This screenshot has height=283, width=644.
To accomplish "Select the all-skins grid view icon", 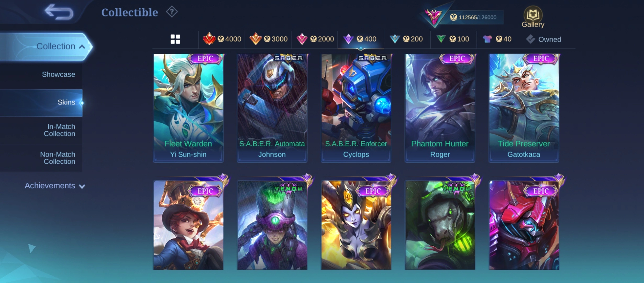I will point(175,39).
